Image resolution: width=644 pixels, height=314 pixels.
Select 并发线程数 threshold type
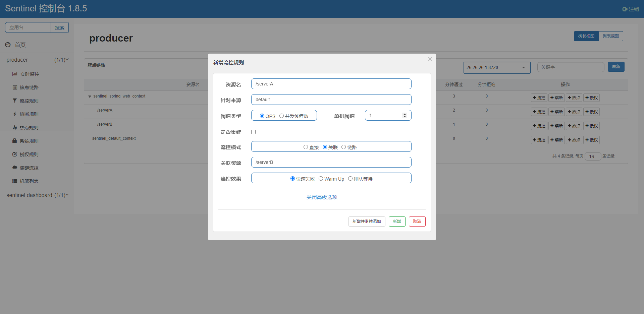click(281, 116)
